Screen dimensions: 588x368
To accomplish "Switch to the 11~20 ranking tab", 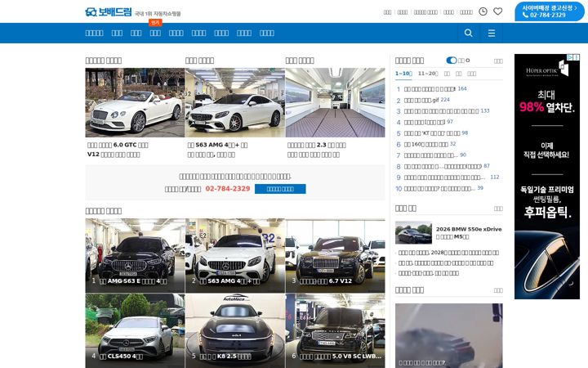I will [428, 74].
